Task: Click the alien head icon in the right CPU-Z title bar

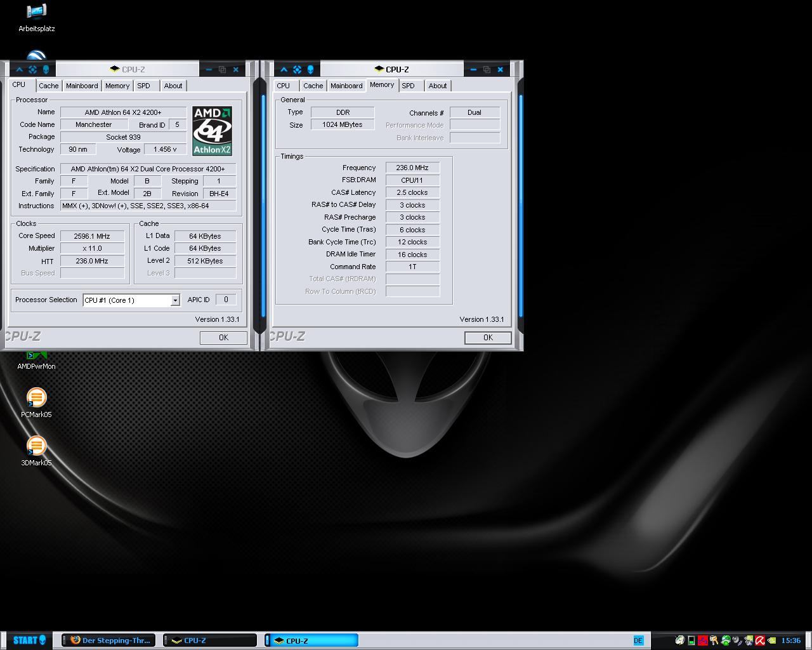Action: (x=310, y=69)
